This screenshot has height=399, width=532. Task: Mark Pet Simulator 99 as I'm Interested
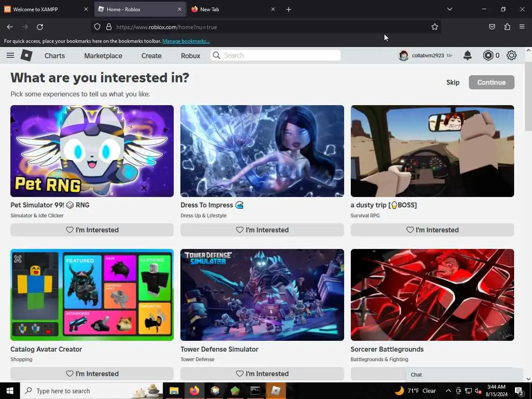click(92, 230)
